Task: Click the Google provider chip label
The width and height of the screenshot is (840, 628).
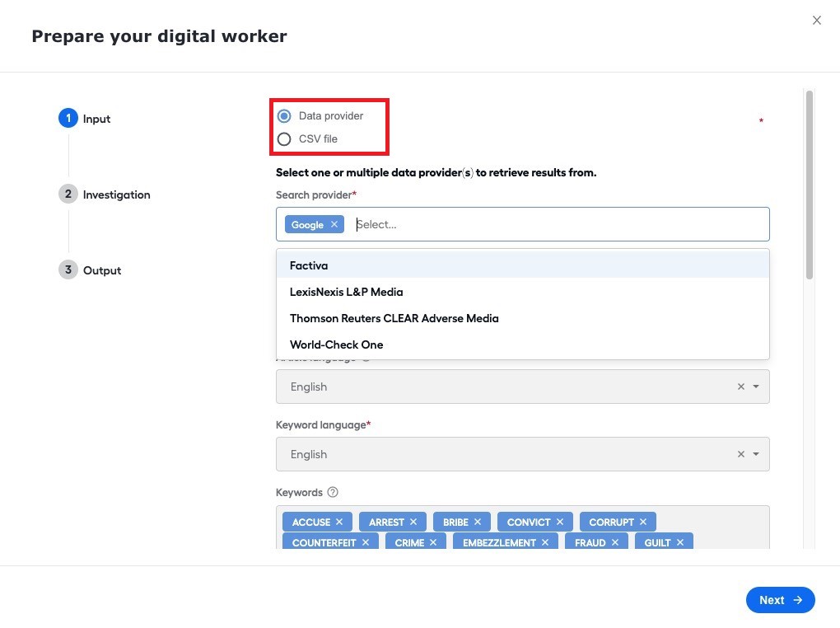Action: coord(307,225)
